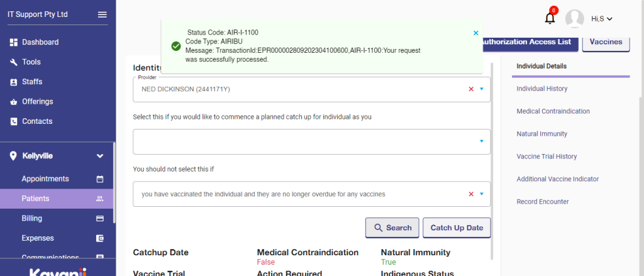
Task: Click the user profile avatar
Action: point(575,19)
